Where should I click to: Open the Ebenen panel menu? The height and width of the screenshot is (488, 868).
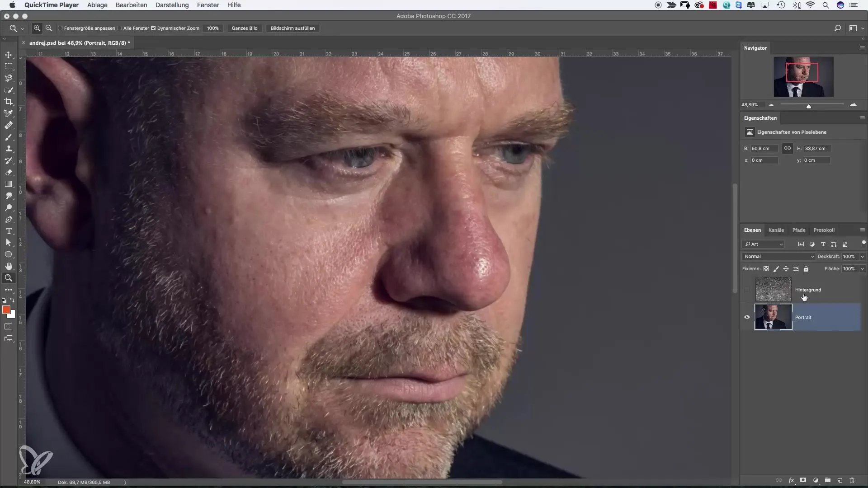pos(862,230)
